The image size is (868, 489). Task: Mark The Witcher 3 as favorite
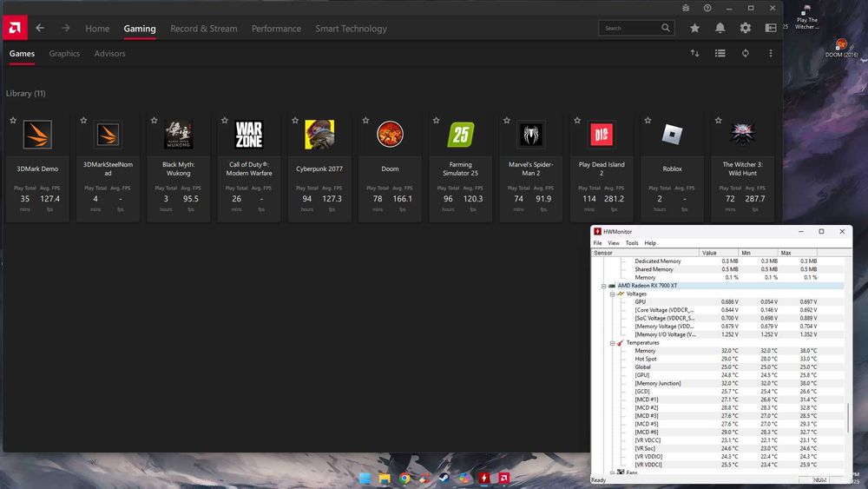[x=718, y=121]
